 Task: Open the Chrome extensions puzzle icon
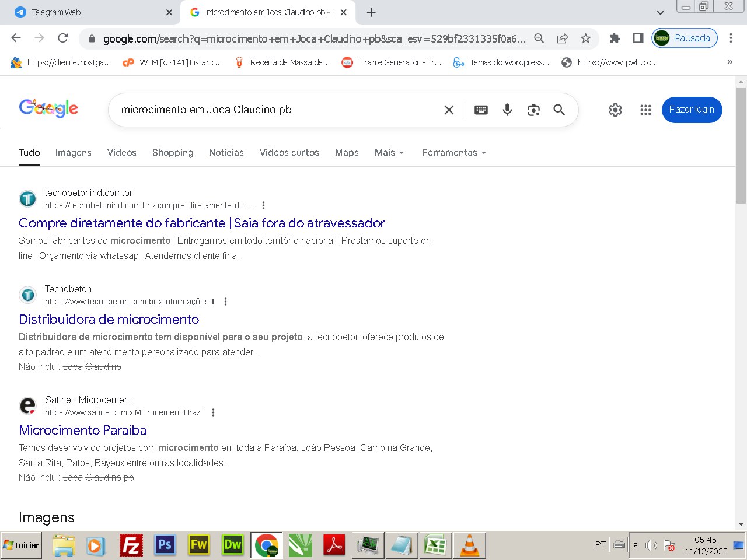pyautogui.click(x=615, y=38)
